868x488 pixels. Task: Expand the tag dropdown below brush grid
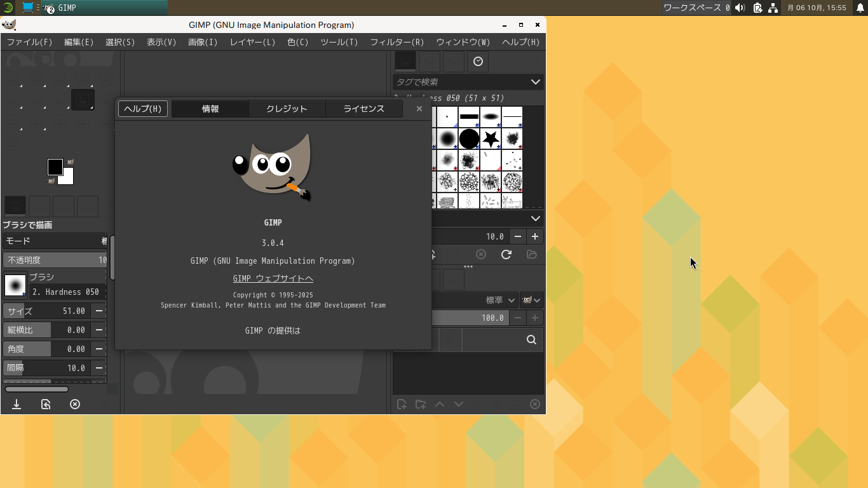(x=536, y=219)
